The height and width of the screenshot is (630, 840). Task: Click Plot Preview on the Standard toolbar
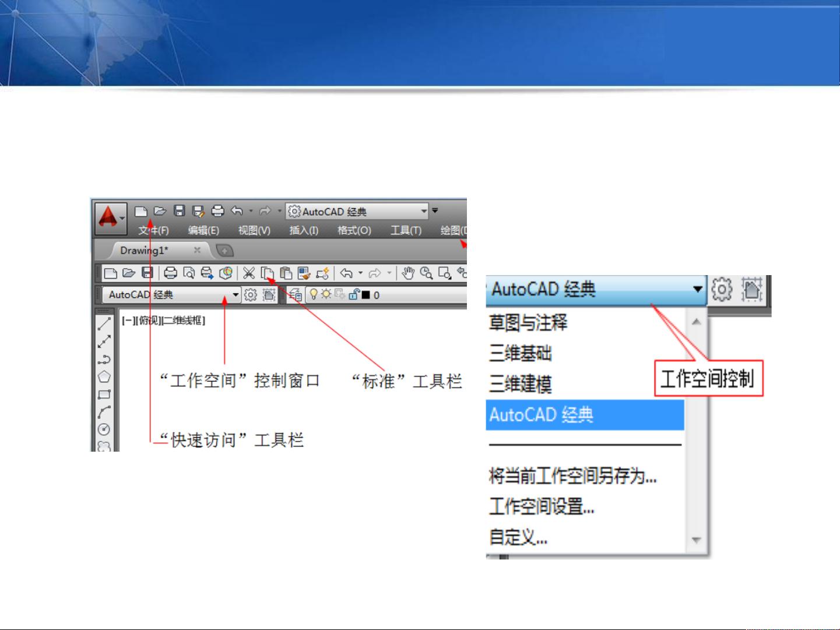(189, 273)
